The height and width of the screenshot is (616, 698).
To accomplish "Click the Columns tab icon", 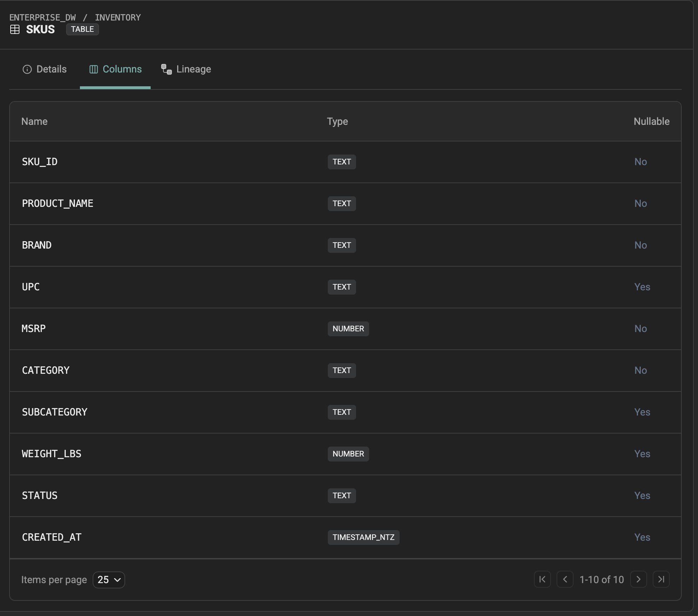I will point(93,69).
